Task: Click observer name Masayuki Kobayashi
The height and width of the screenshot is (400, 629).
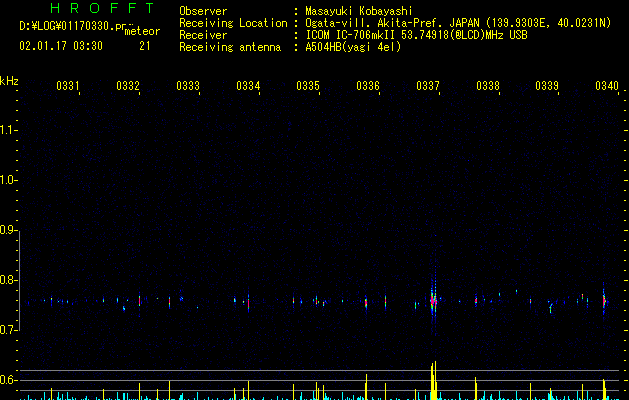Action: point(359,11)
